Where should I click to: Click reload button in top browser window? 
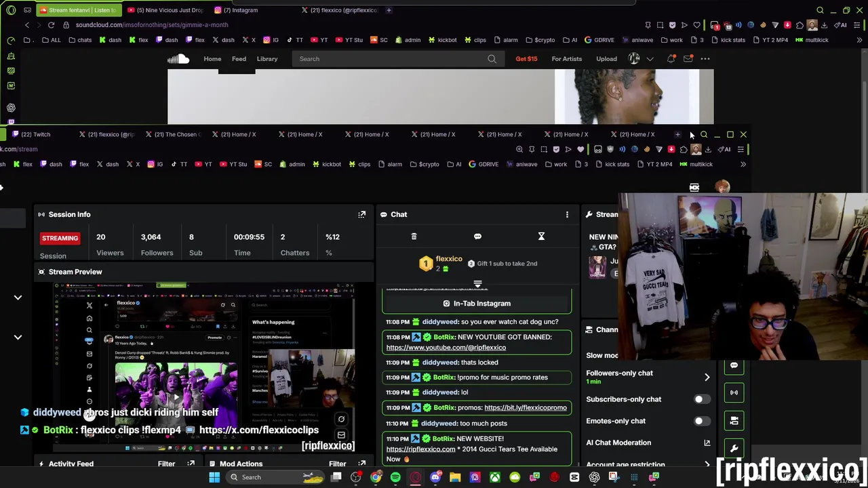51,25
